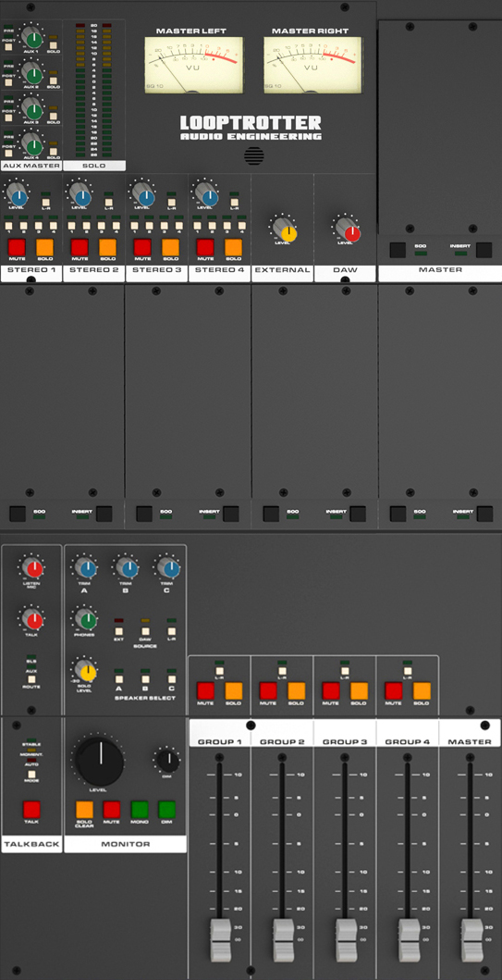Click the red LISTEN MIC knob
The height and width of the screenshot is (980, 502).
[32, 567]
